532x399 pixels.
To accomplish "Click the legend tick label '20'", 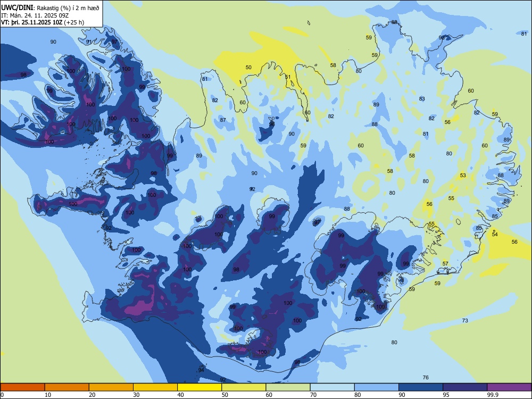I will tap(92, 395).
